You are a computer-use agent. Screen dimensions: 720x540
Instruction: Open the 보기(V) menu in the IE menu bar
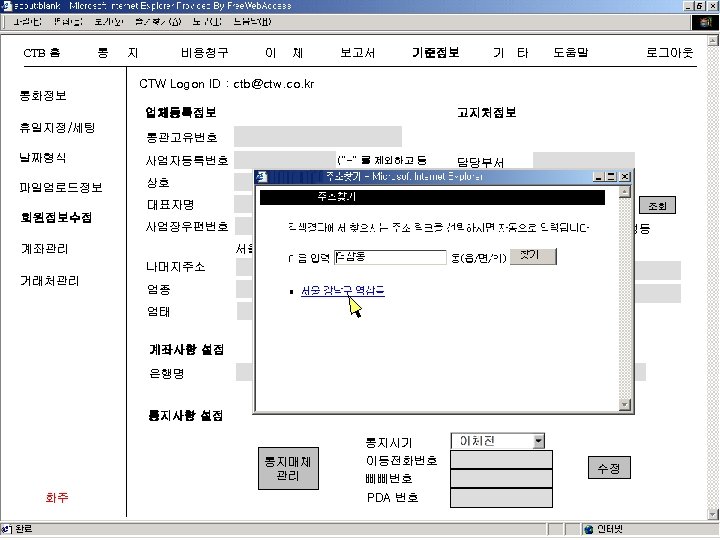pos(109,22)
